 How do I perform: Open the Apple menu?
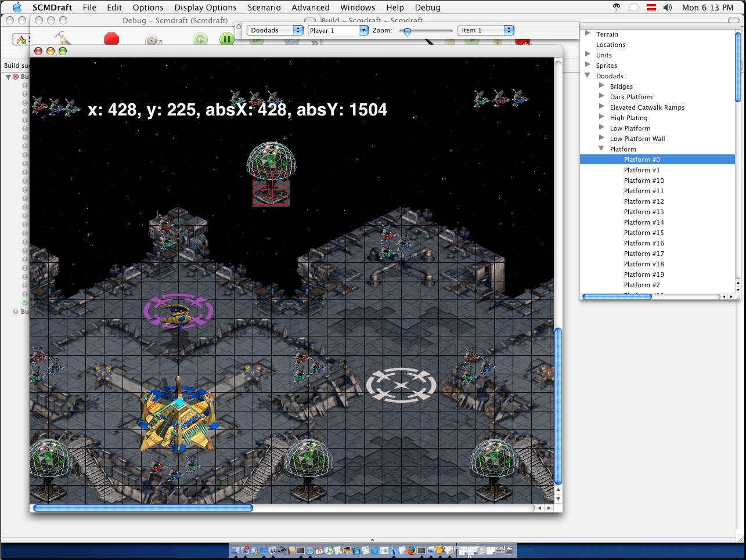tap(17, 8)
